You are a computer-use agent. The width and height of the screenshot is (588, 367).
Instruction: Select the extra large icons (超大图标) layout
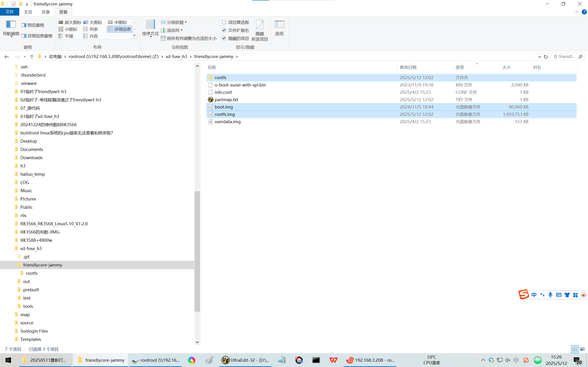click(70, 22)
